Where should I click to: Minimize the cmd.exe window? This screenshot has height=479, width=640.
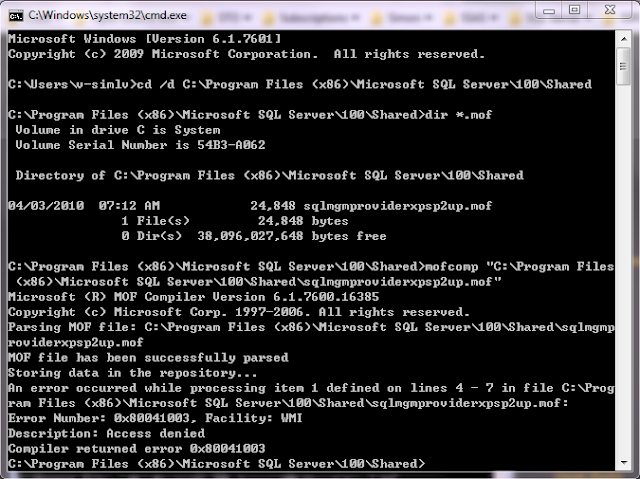tap(549, 10)
